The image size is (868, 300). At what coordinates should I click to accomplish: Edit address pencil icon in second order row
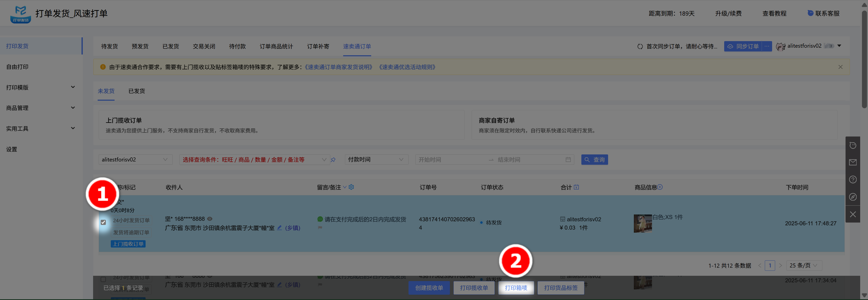(x=279, y=285)
